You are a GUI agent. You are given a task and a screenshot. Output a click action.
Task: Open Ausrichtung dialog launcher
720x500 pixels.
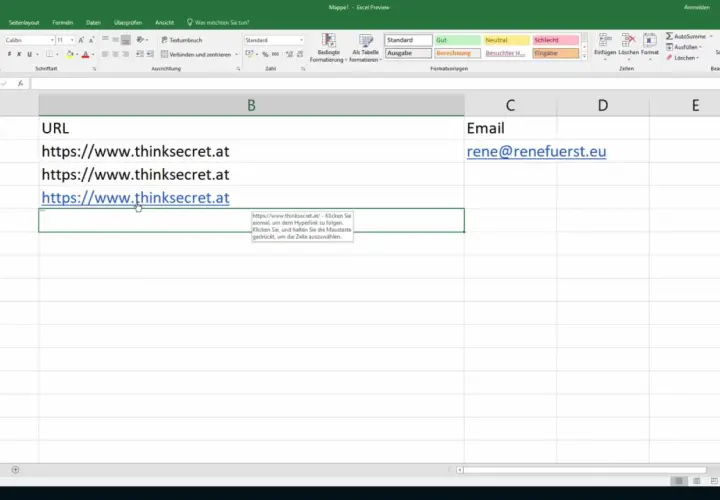point(238,69)
